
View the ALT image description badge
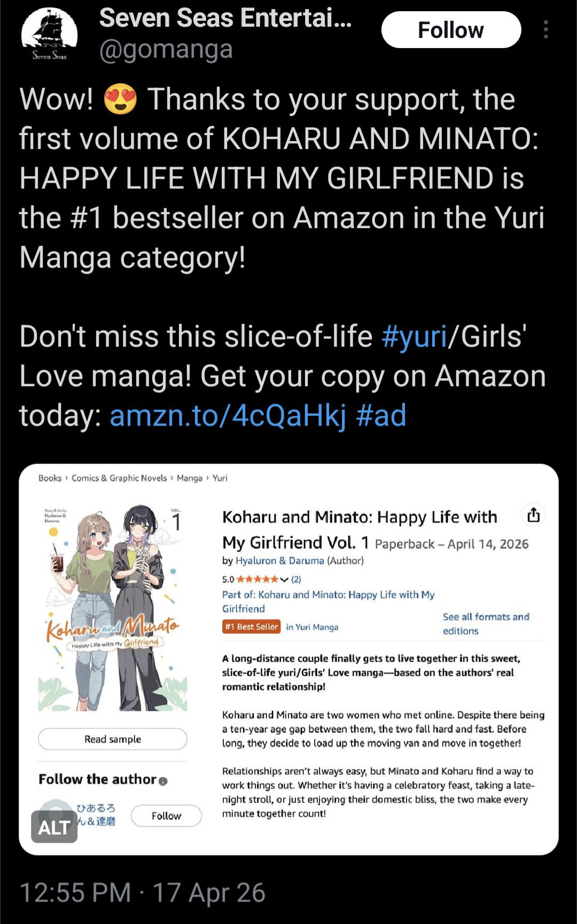pos(54,827)
